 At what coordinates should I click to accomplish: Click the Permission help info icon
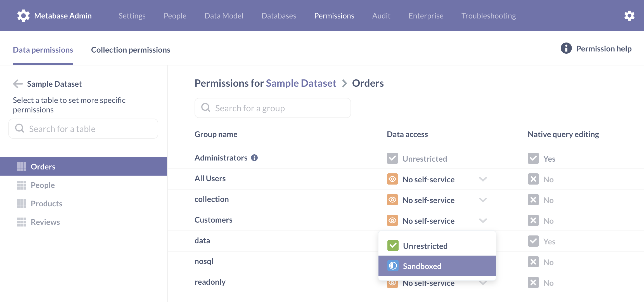(566, 48)
